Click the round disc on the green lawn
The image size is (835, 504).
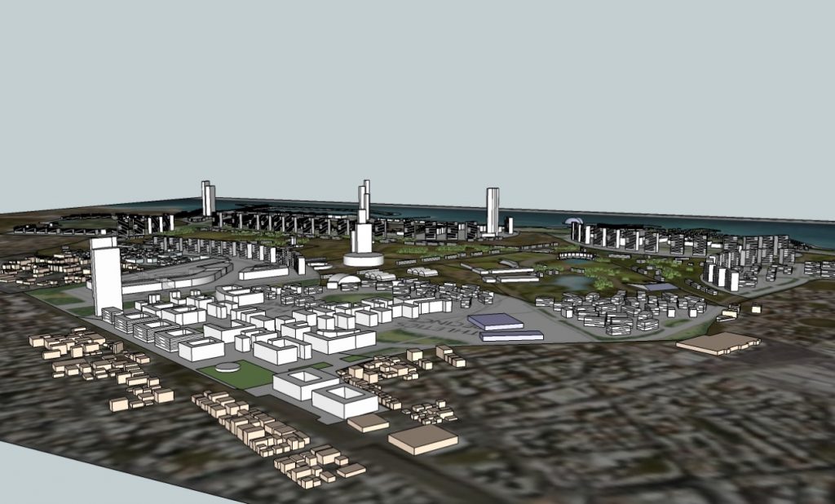pos(228,366)
